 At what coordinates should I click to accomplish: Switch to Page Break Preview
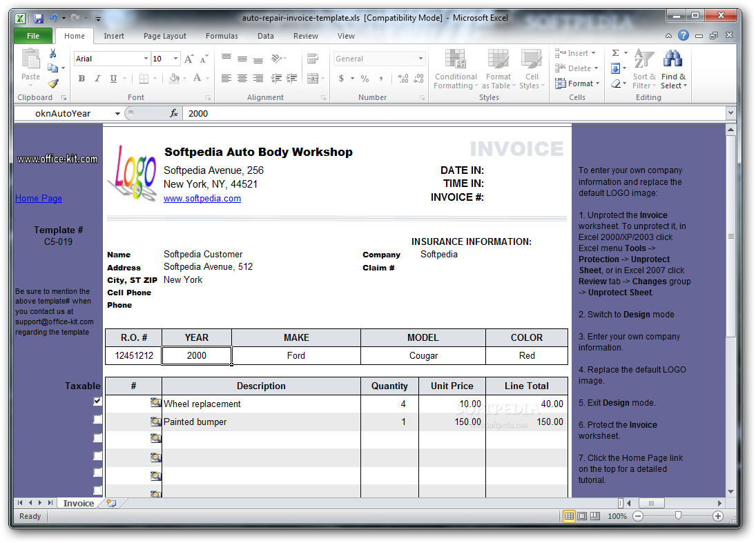(x=595, y=516)
